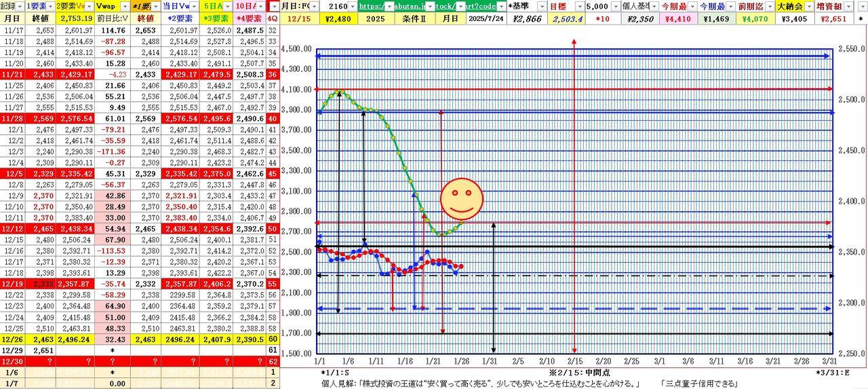Select the red 12/30 date cell
868x389 pixels.
(14, 363)
